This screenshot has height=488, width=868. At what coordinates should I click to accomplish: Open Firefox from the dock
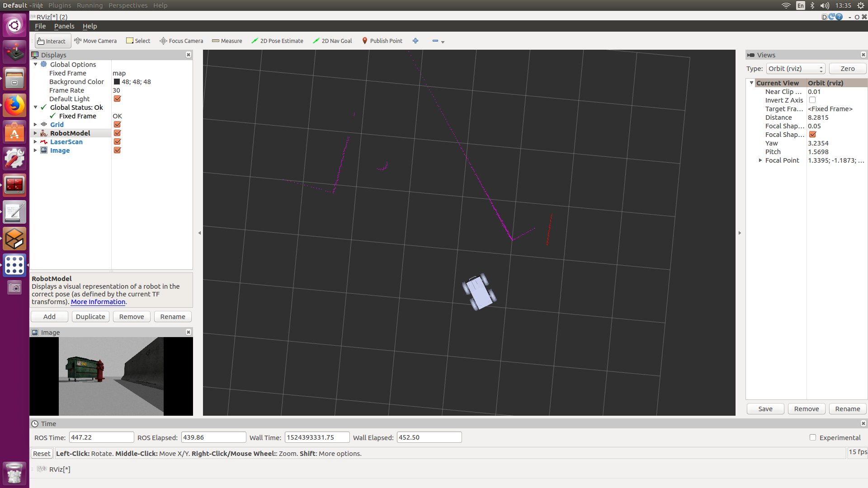click(14, 105)
